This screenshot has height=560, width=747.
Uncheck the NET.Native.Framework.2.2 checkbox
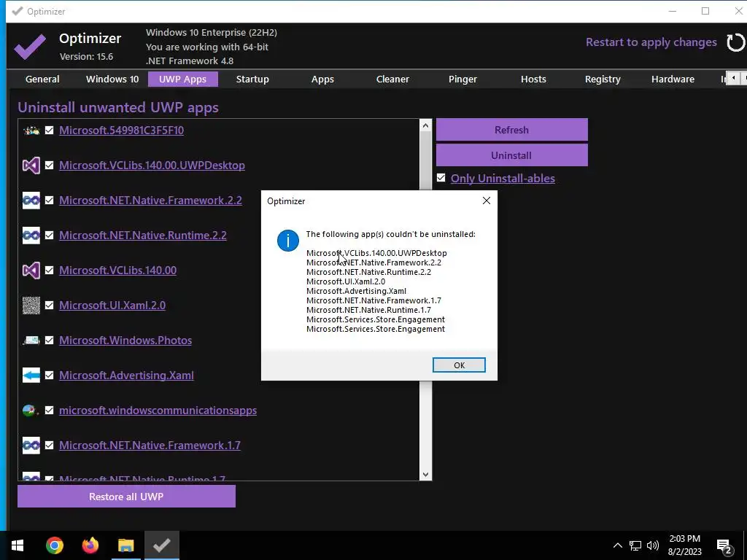49,200
